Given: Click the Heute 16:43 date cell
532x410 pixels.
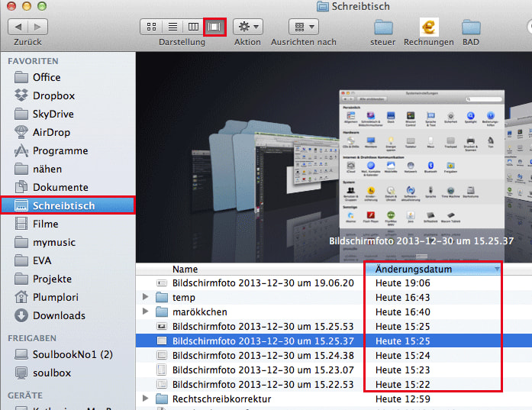Looking at the screenshot, I should point(403,297).
